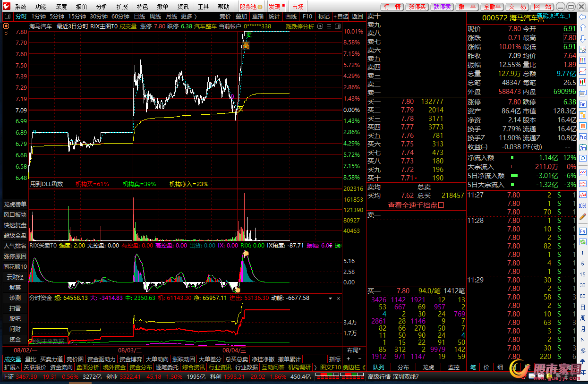Click 查看全速千档盘口 link
This screenshot has height=384, width=588.
[416, 205]
